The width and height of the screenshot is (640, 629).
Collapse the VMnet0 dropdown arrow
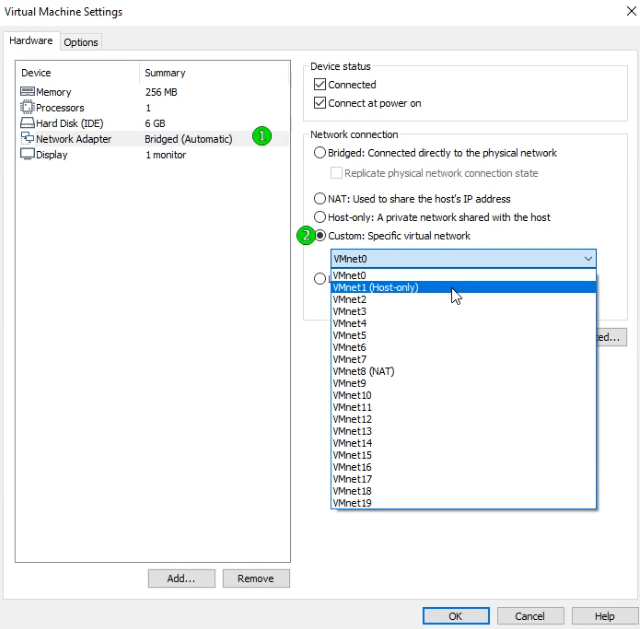[x=588, y=259]
